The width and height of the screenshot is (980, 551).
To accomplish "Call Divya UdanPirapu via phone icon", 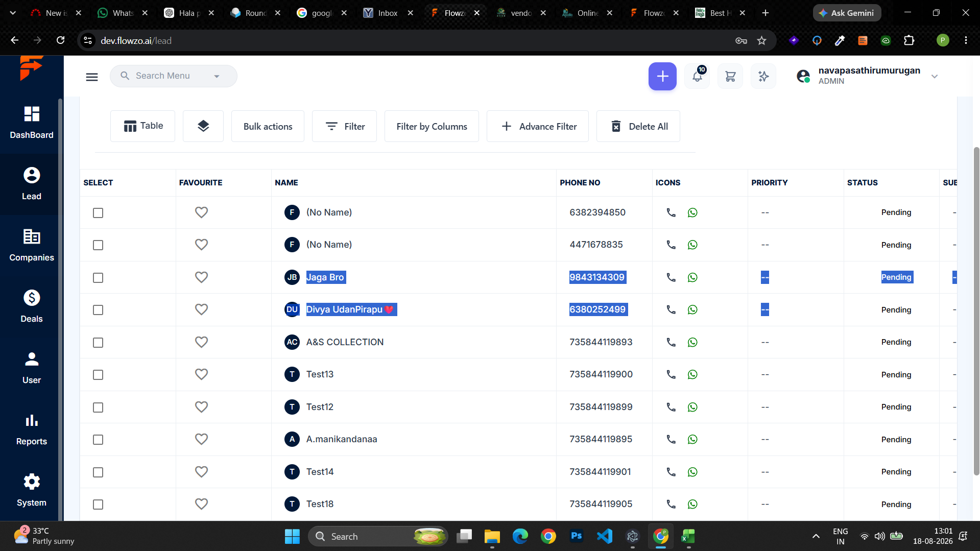I will click(671, 309).
